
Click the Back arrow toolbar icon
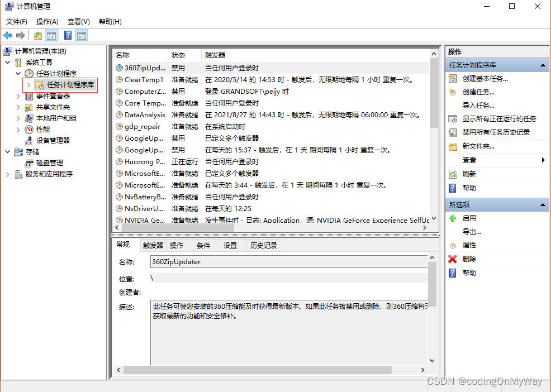click(8, 36)
